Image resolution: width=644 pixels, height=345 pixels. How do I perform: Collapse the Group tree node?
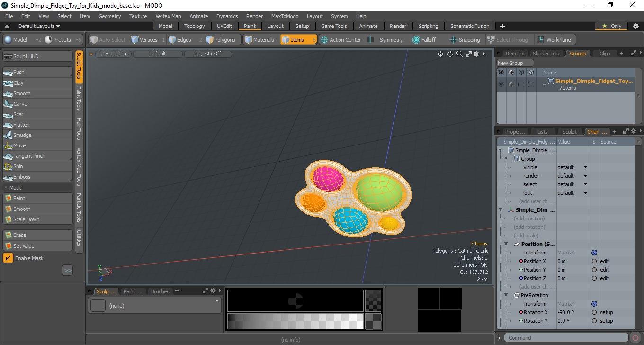coord(506,159)
